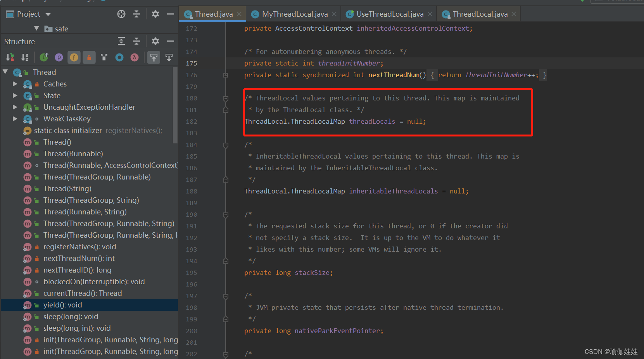Switch to the MyThreadLocal.java tab
The height and width of the screenshot is (359, 644).
294,14
